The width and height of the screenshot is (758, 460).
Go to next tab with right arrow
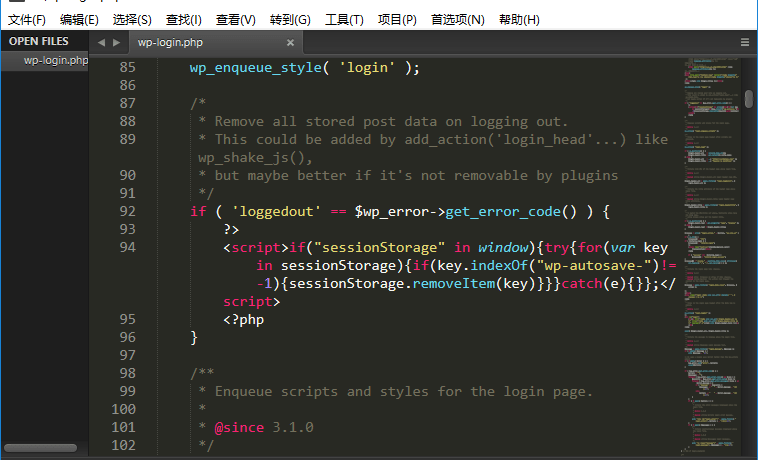pyautogui.click(x=116, y=43)
